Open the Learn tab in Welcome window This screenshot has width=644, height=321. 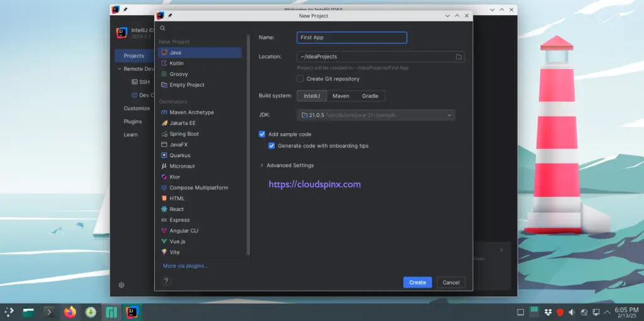pyautogui.click(x=131, y=134)
